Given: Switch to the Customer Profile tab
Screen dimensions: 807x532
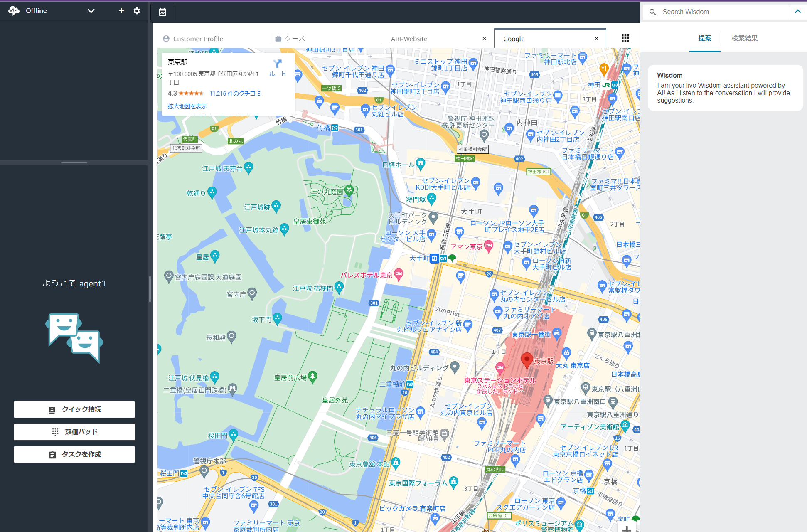Looking at the screenshot, I should (x=198, y=39).
